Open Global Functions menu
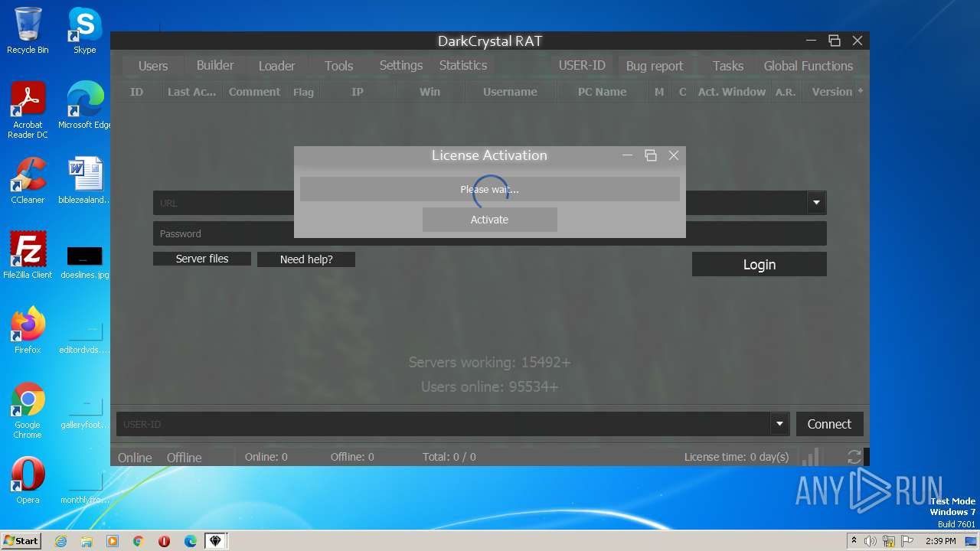980x551 pixels. click(x=808, y=66)
